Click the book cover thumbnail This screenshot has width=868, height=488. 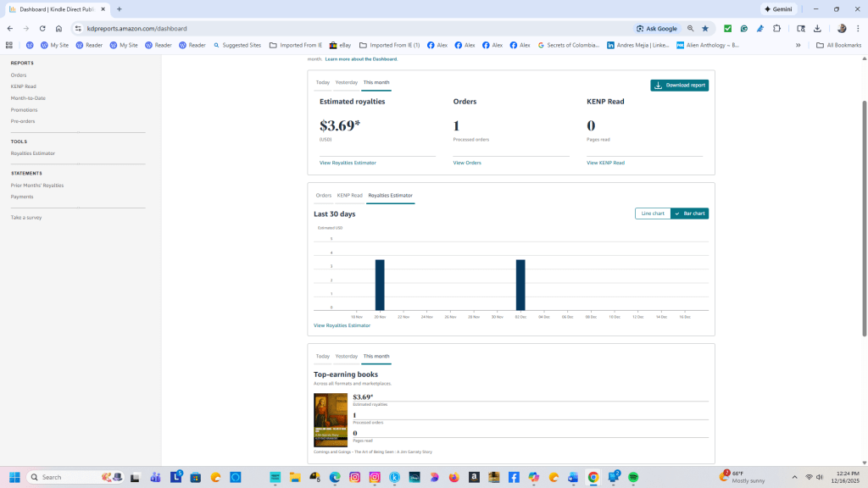pos(331,420)
